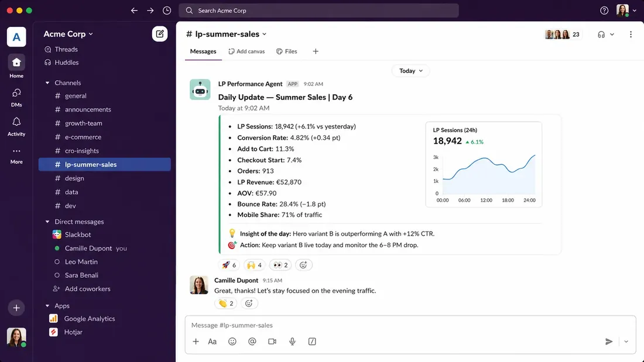Open history with the clock icon
The height and width of the screenshot is (362, 644).
tap(167, 11)
